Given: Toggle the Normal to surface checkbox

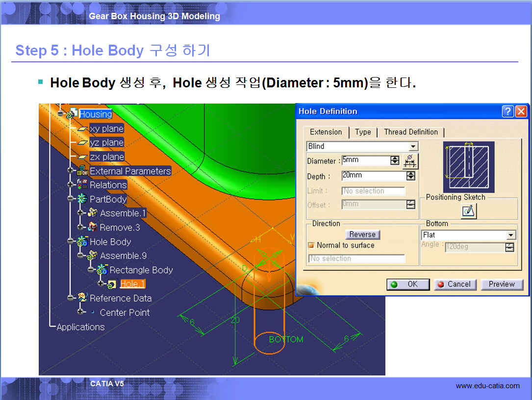Looking at the screenshot, I should click(x=311, y=245).
